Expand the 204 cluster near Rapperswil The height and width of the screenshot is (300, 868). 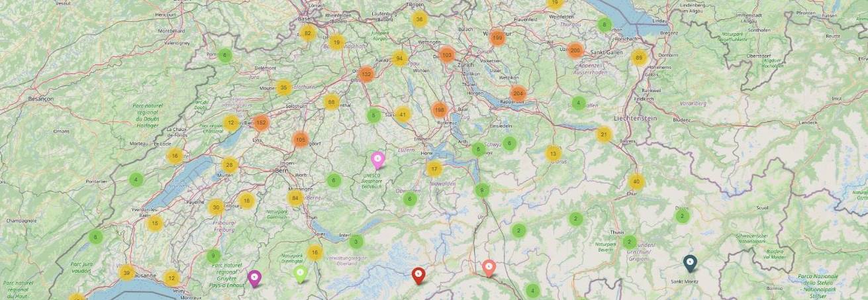click(518, 94)
